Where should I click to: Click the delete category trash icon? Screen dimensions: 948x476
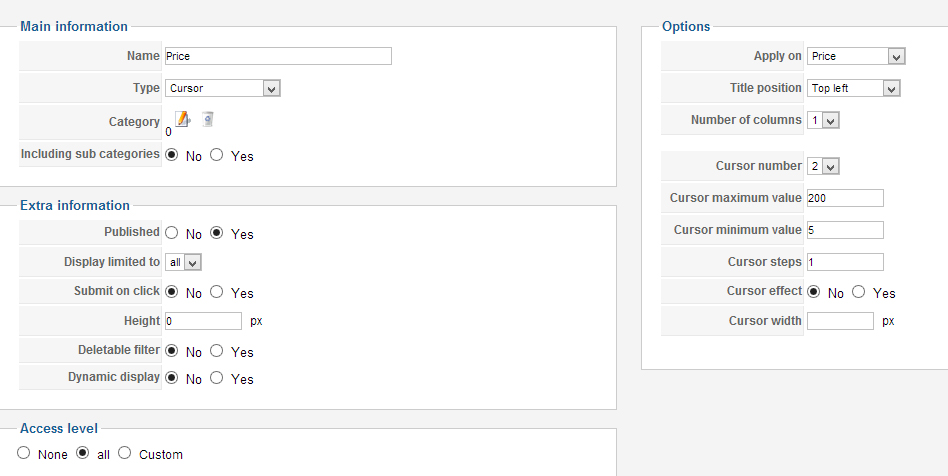[x=207, y=119]
